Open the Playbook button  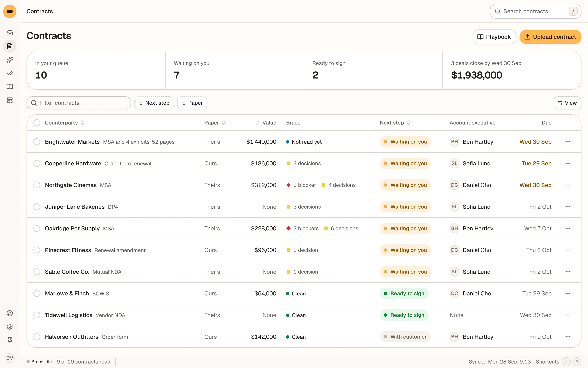494,37
